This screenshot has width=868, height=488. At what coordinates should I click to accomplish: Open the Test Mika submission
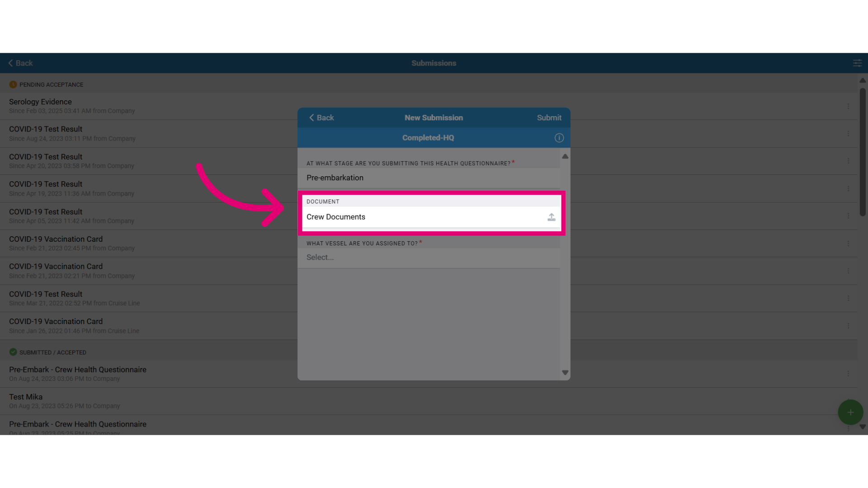429,401
